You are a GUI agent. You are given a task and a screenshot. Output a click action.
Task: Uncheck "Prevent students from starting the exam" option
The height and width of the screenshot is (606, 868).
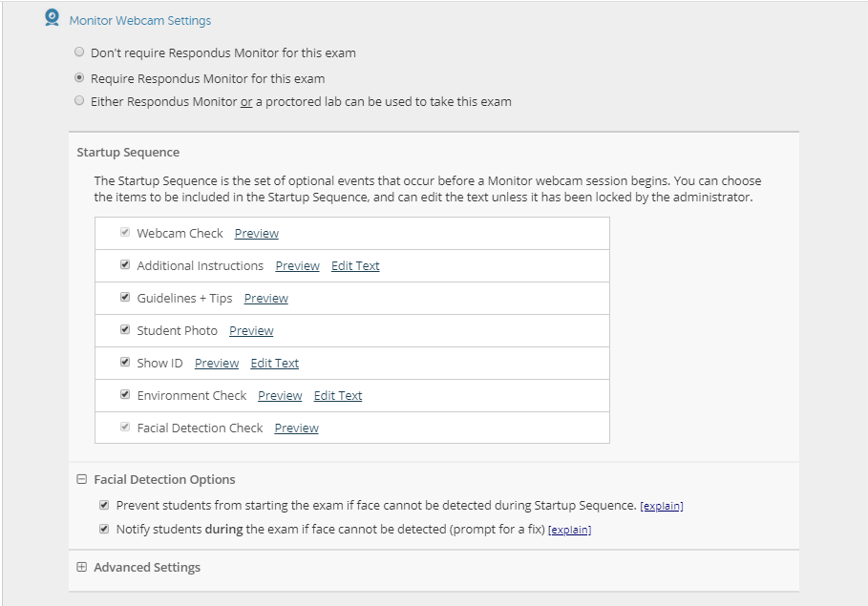[104, 505]
